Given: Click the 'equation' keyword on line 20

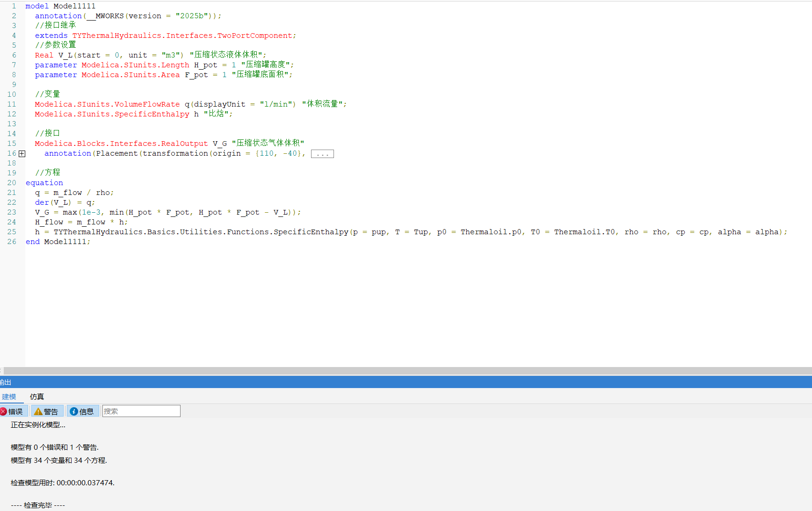Looking at the screenshot, I should [x=44, y=183].
